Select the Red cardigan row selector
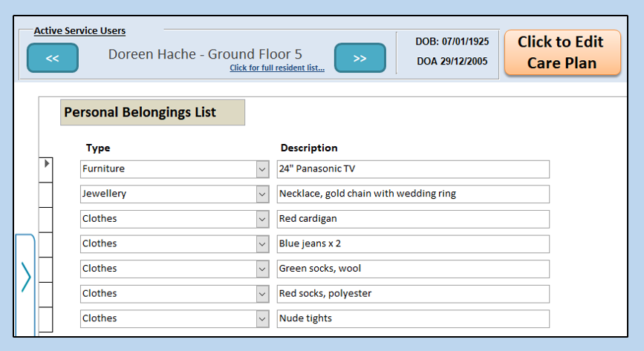This screenshot has height=351, width=644. tap(46, 219)
